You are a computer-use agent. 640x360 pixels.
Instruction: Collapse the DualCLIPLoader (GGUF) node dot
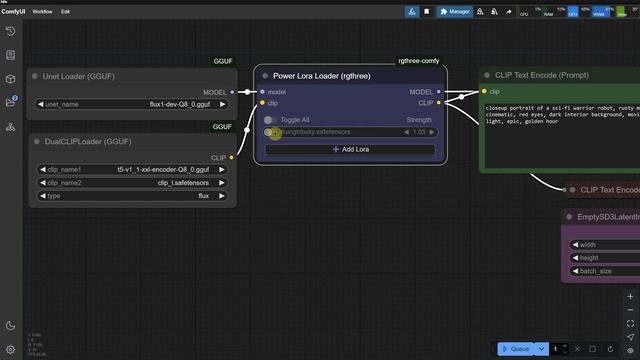pos(37,142)
